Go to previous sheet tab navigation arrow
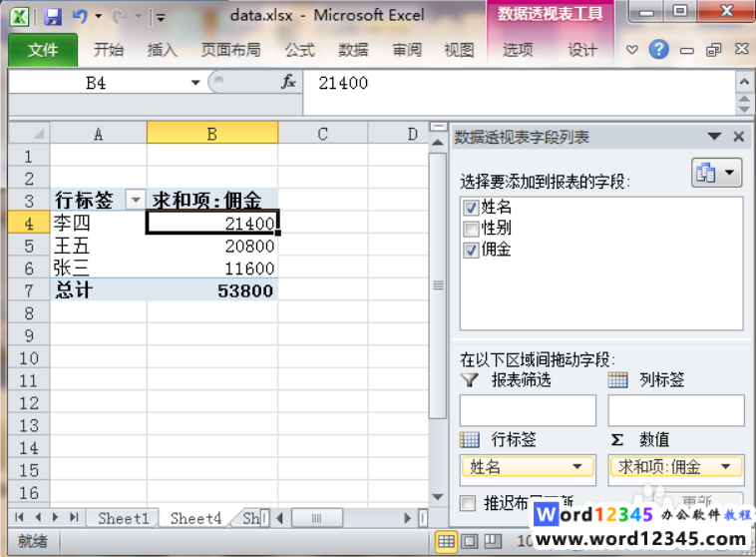This screenshot has height=557, width=756. tap(38, 517)
